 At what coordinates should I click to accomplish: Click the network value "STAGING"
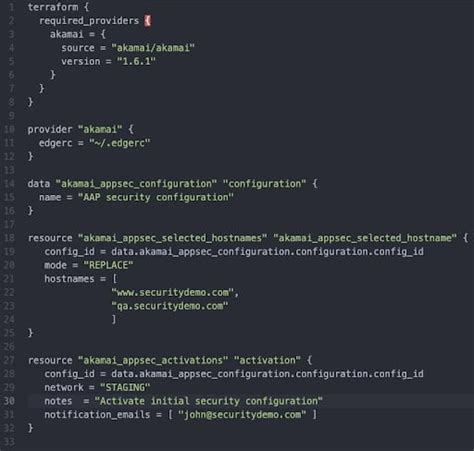click(x=125, y=387)
